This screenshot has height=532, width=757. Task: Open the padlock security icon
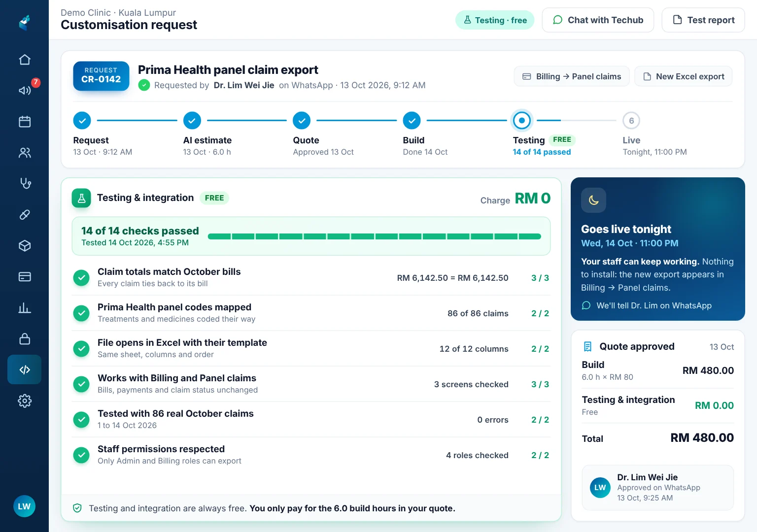pyautogui.click(x=25, y=339)
